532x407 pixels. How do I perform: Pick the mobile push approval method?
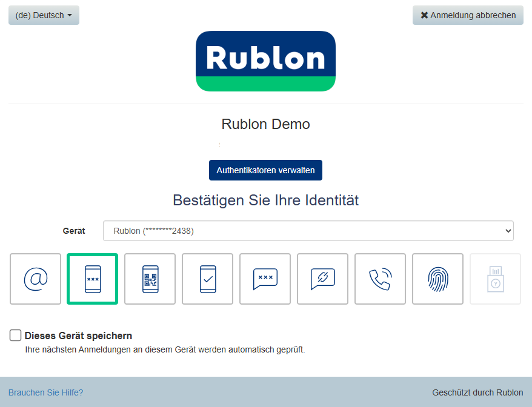(208, 279)
